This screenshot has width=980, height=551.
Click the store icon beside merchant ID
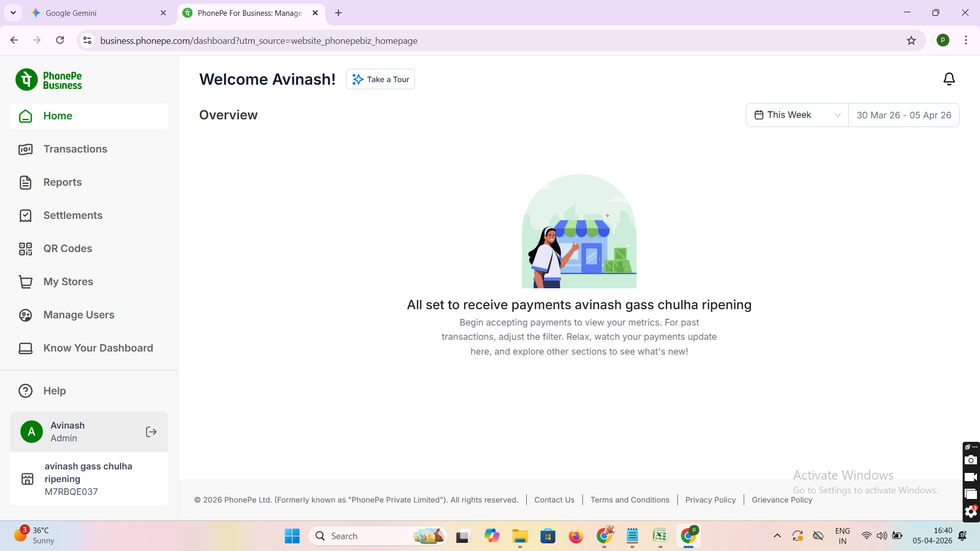tap(28, 479)
